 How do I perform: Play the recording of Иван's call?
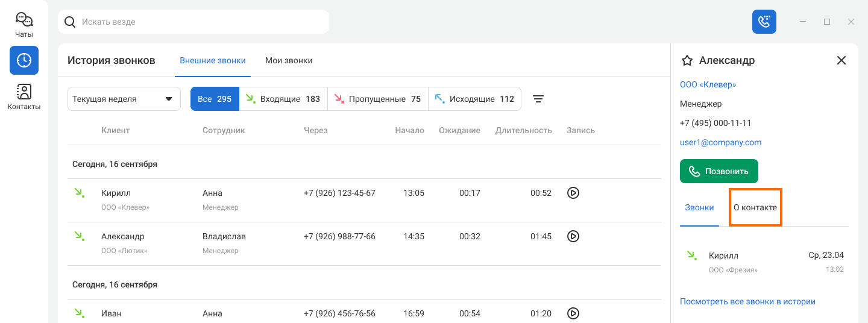tap(573, 313)
